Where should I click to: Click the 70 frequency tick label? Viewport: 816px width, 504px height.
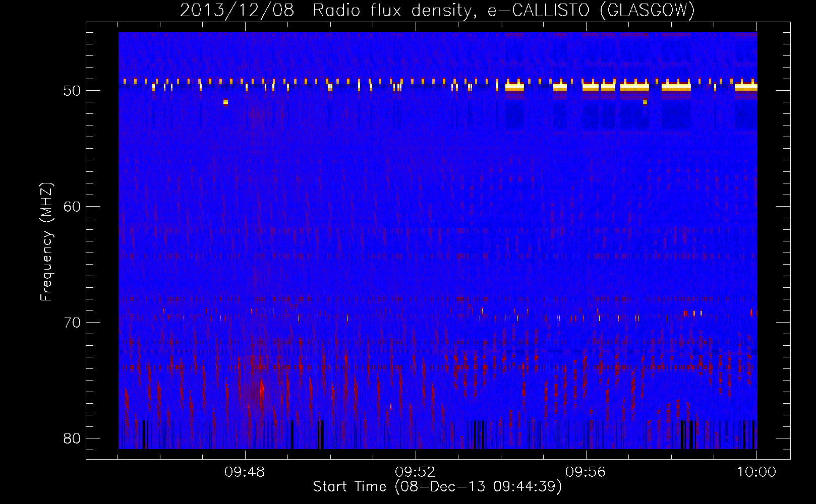(x=73, y=322)
